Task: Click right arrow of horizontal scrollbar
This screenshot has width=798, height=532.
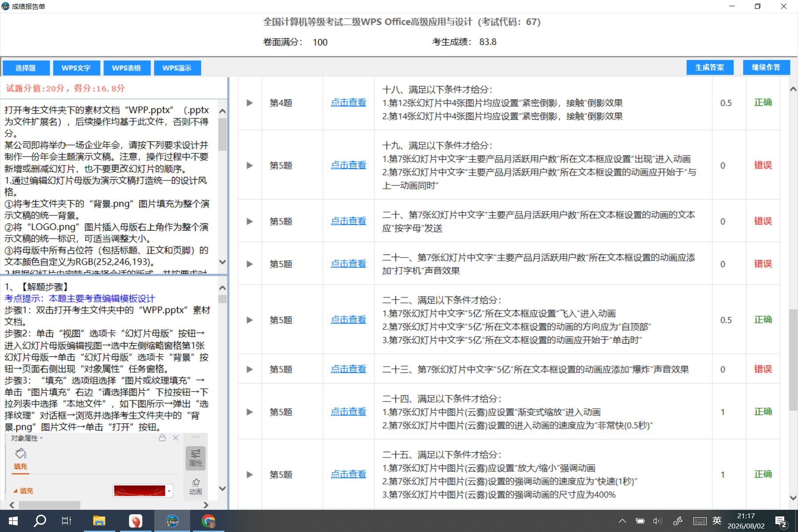Action: (205, 505)
